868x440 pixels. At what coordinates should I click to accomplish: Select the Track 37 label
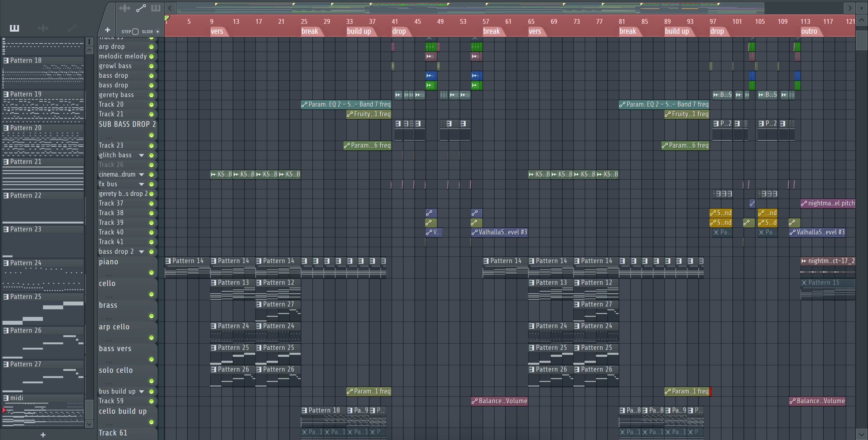point(111,203)
